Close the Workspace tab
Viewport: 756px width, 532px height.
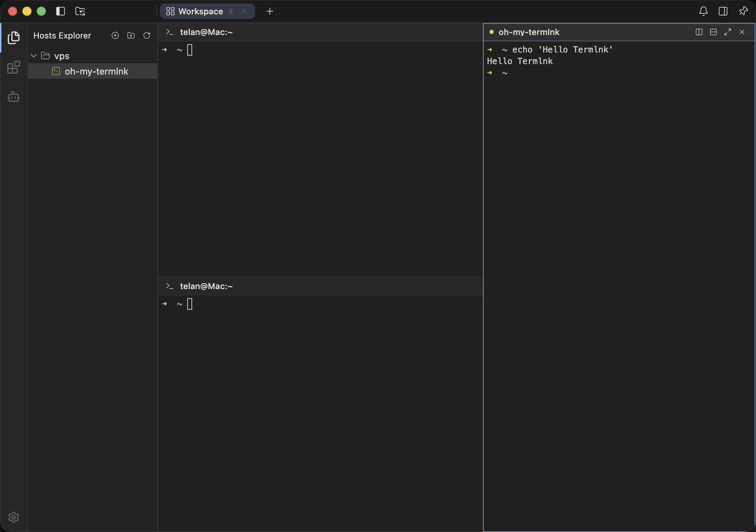pos(244,12)
